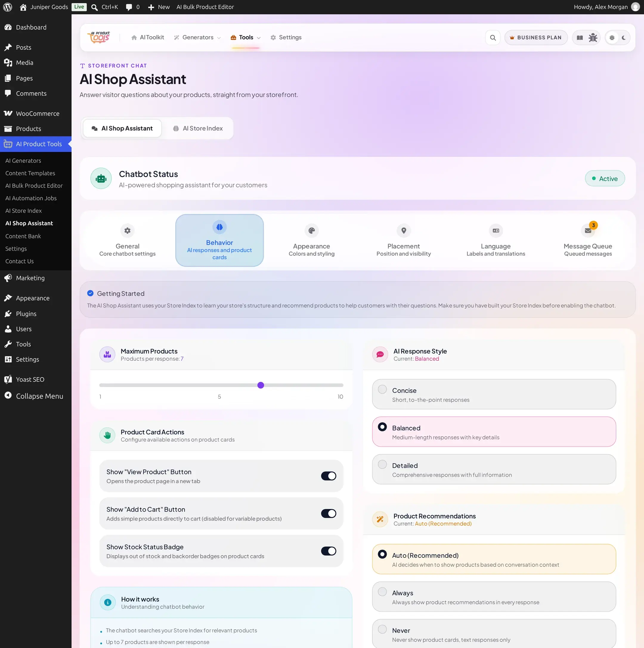Open the Appearance colors and styling tab
The image size is (644, 648).
[312, 240]
